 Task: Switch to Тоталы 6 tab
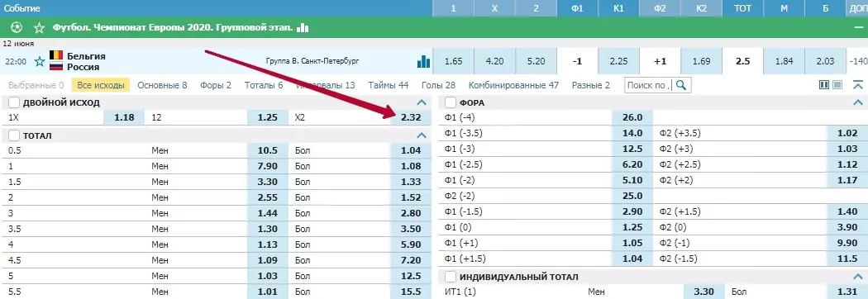coord(264,85)
